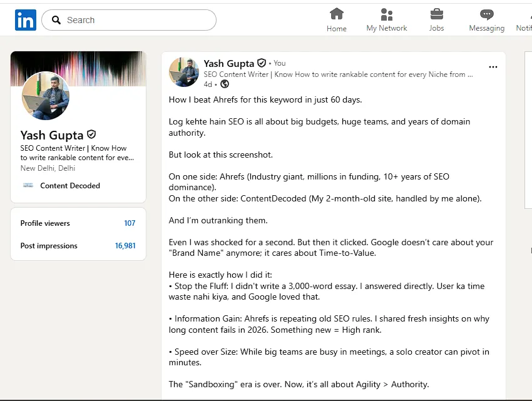Type in the Search input field
The height and width of the screenshot is (401, 532).
point(138,20)
